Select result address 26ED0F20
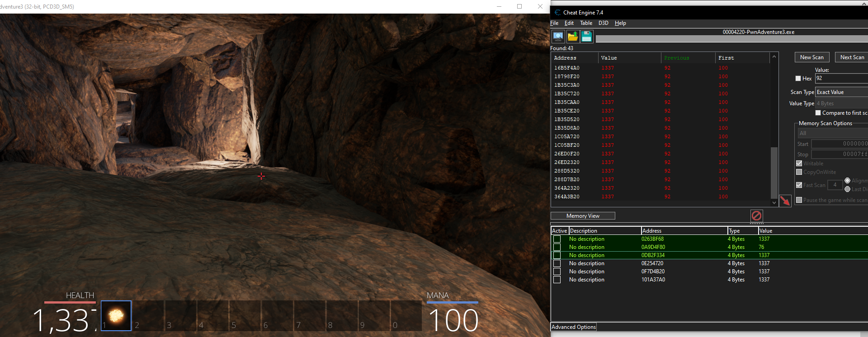868x337 pixels. (x=566, y=154)
